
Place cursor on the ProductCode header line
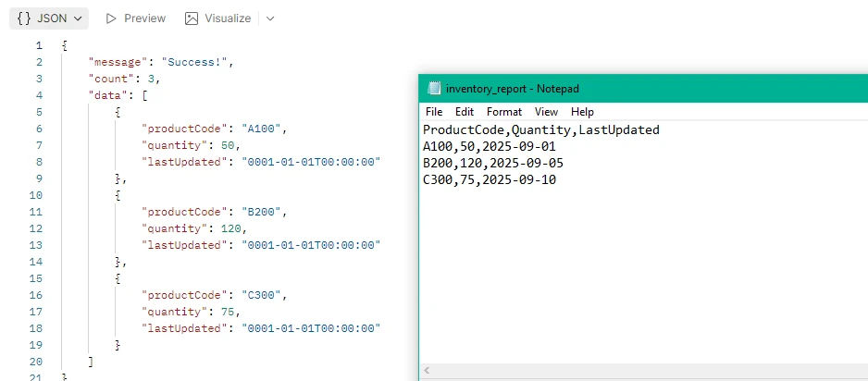(x=540, y=130)
